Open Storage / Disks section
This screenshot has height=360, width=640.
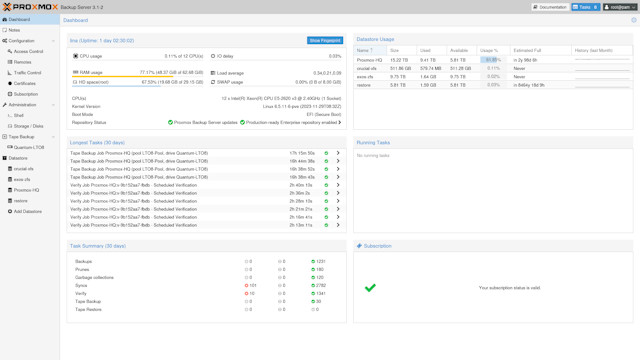28,126
